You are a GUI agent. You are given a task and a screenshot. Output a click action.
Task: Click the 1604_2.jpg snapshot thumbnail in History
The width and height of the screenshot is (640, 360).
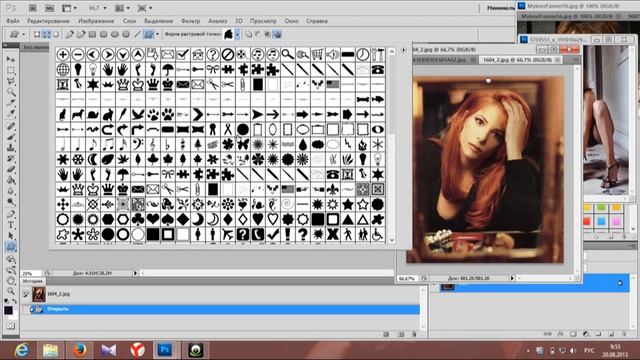coord(39,294)
